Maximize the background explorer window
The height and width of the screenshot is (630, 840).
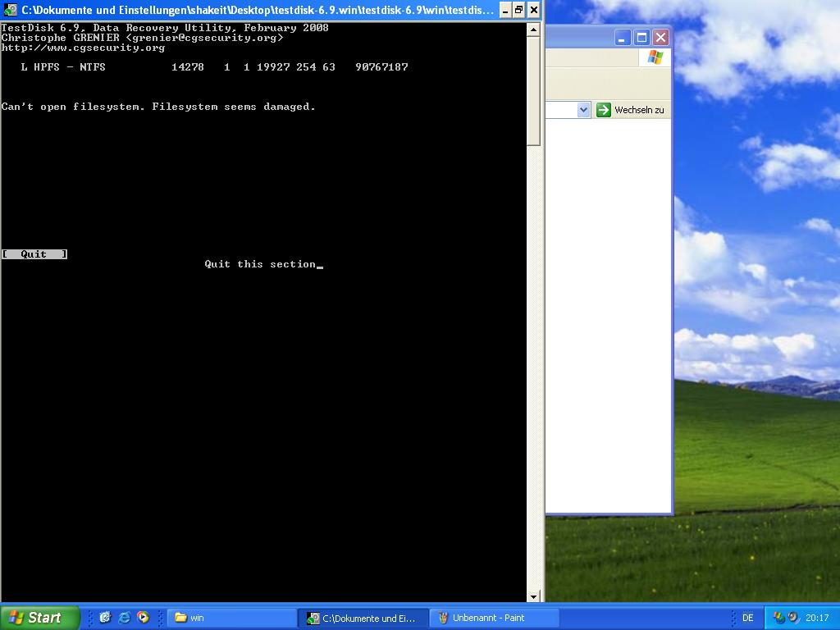[641, 38]
